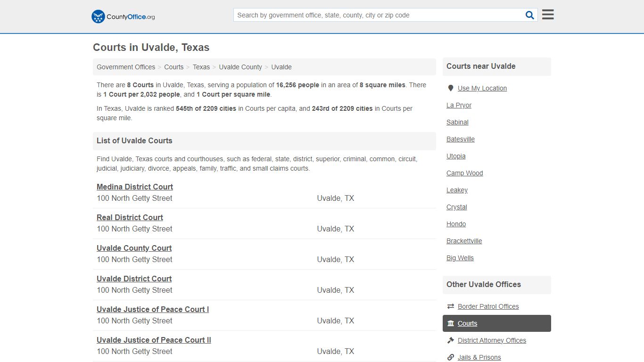Click Medina District Court's address text

click(134, 198)
